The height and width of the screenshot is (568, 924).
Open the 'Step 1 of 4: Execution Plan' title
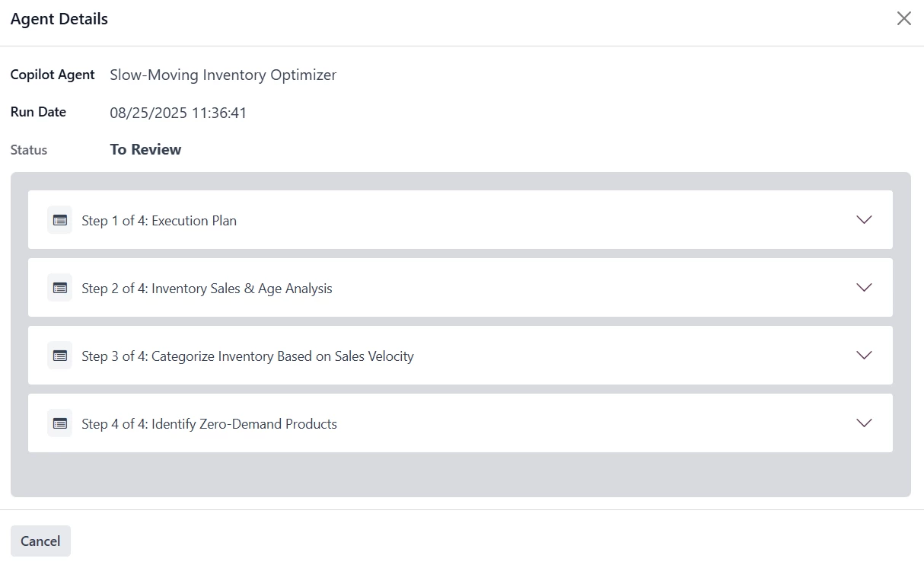pos(159,221)
